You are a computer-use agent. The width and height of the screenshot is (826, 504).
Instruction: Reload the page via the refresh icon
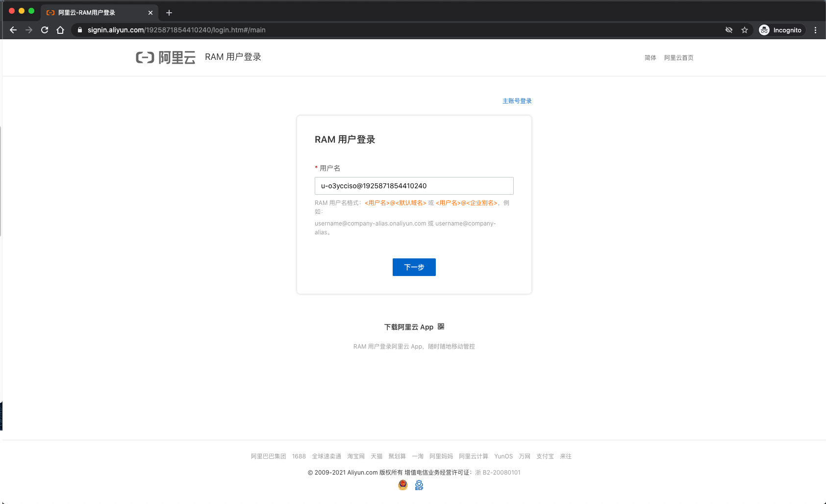coord(45,30)
